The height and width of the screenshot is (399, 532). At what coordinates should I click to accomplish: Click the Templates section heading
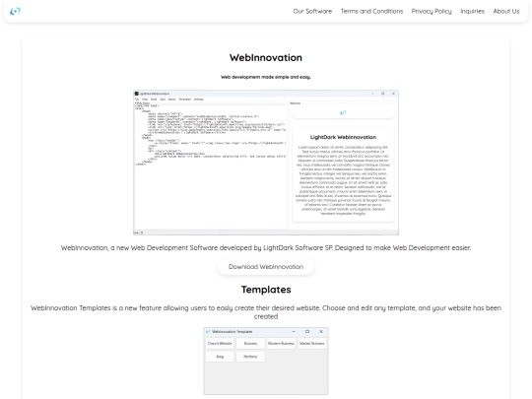(266, 290)
